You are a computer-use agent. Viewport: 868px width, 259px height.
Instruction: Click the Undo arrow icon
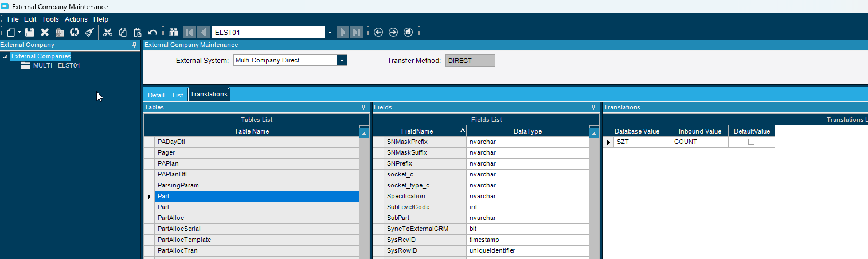coord(153,32)
